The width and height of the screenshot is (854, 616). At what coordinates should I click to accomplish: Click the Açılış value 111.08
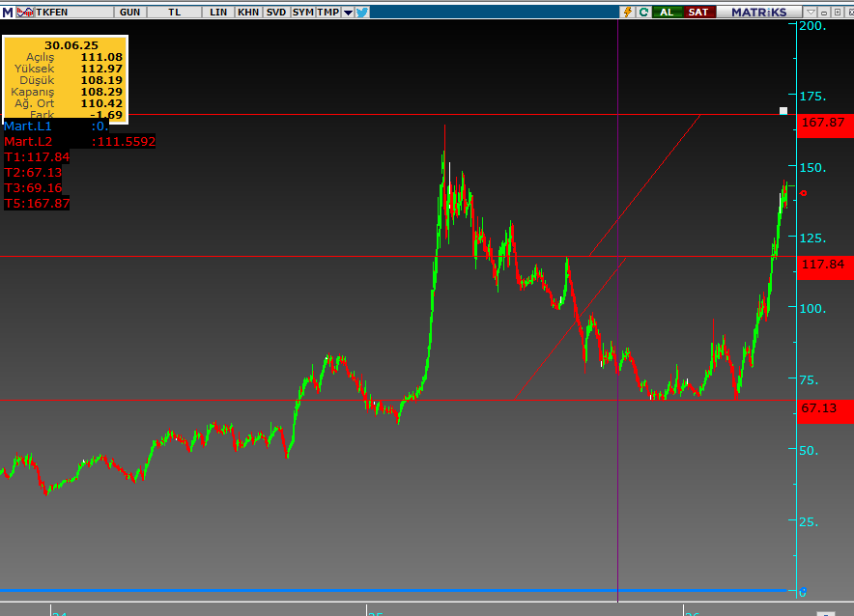tap(101, 57)
